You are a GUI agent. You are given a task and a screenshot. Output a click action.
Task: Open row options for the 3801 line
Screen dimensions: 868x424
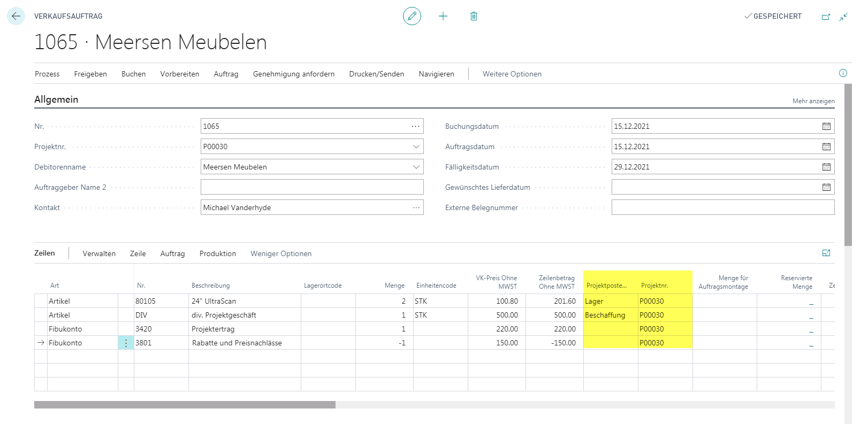click(126, 343)
